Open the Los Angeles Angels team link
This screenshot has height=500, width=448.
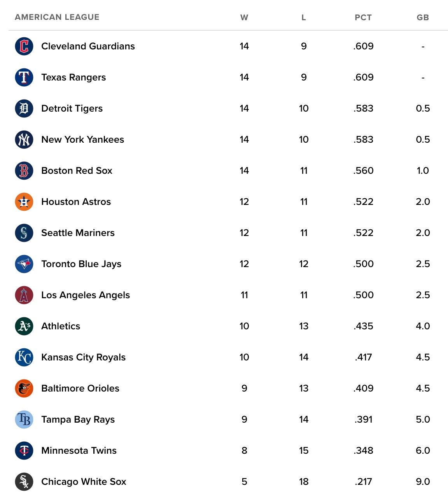86,295
